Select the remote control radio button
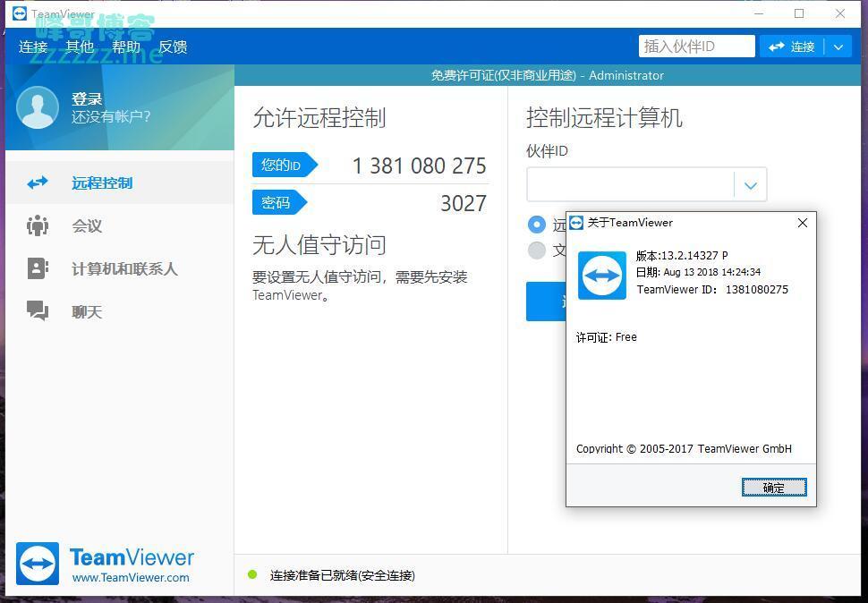This screenshot has width=868, height=603. tap(537, 225)
